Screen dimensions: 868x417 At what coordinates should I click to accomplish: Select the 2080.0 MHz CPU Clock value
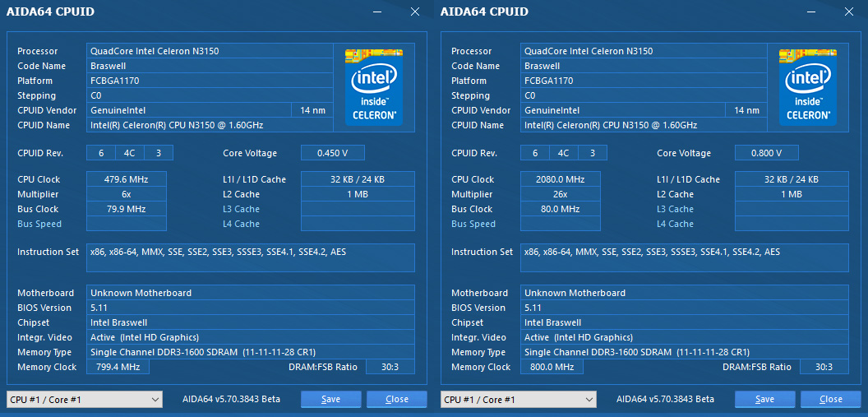[x=561, y=179]
